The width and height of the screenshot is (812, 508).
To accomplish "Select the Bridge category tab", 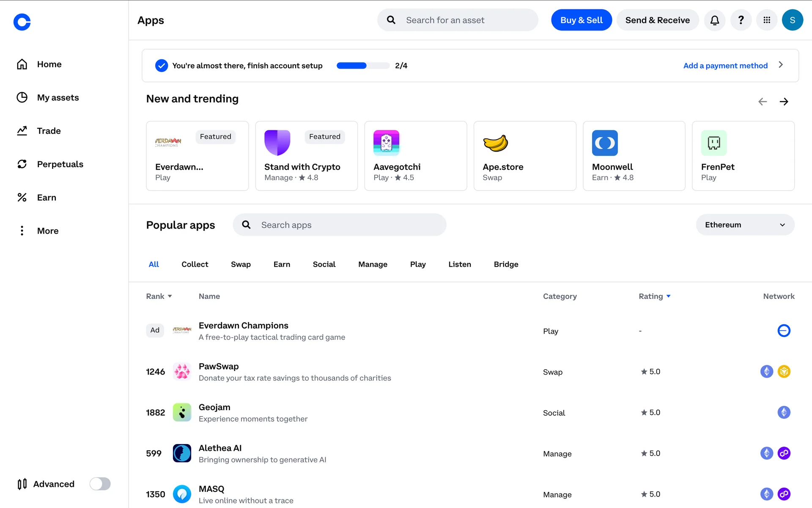I will [x=506, y=264].
